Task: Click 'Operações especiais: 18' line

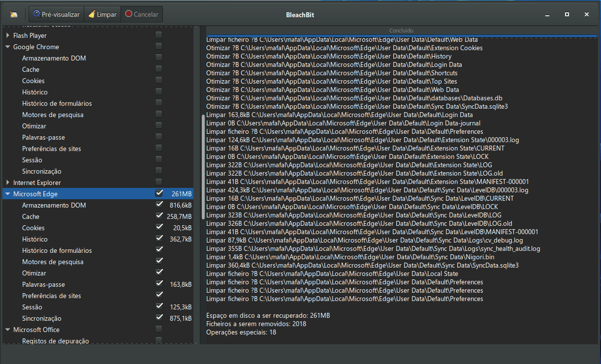Action: (x=241, y=332)
